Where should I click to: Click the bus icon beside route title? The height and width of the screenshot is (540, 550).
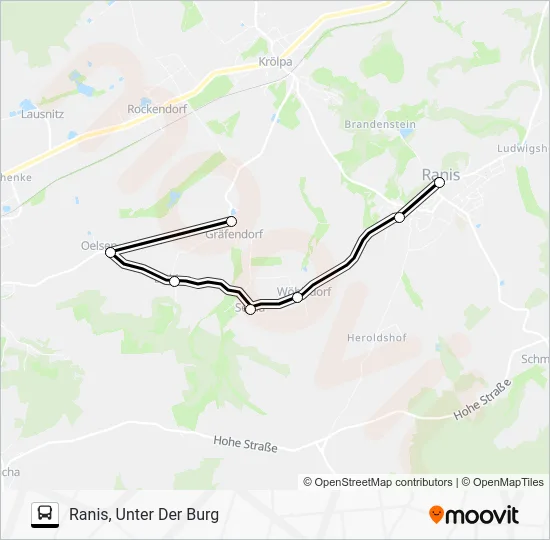[45, 515]
